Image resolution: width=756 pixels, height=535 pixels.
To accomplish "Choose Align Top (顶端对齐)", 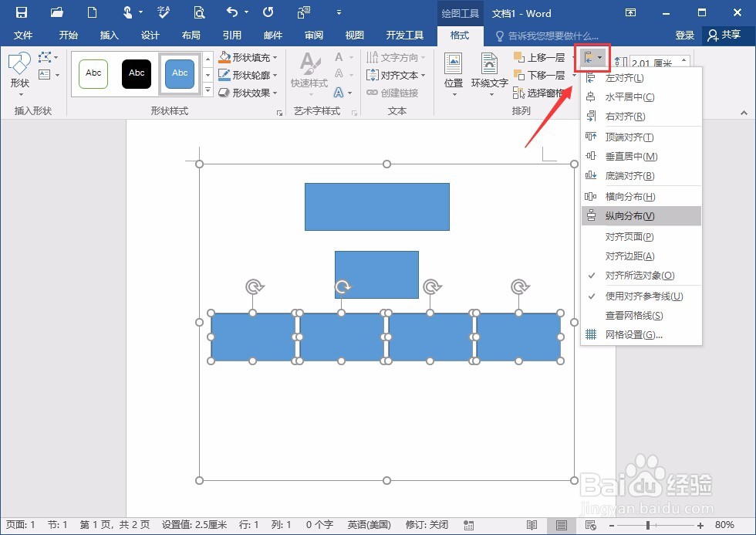I will [x=641, y=137].
